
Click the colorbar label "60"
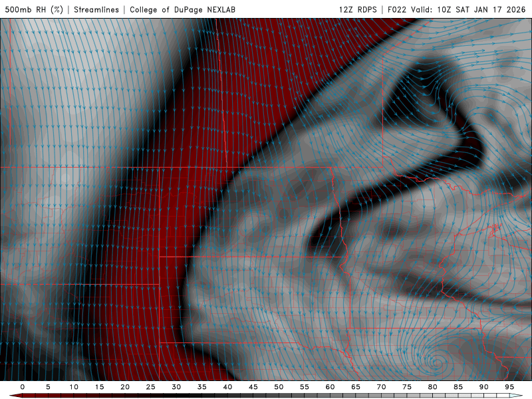(330, 387)
